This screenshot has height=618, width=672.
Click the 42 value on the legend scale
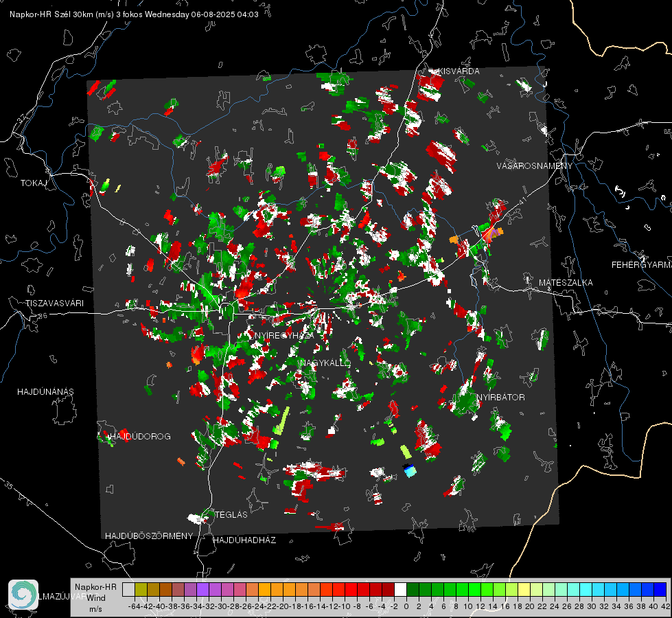666,606
